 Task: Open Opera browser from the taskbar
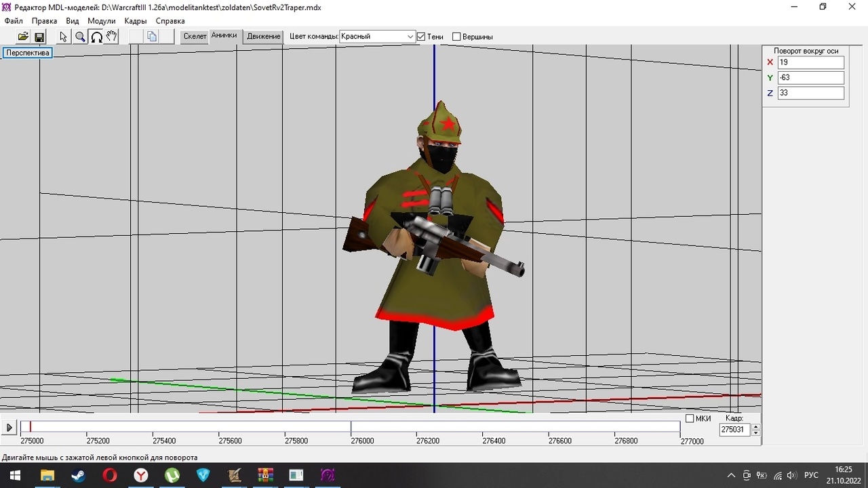coord(109,475)
